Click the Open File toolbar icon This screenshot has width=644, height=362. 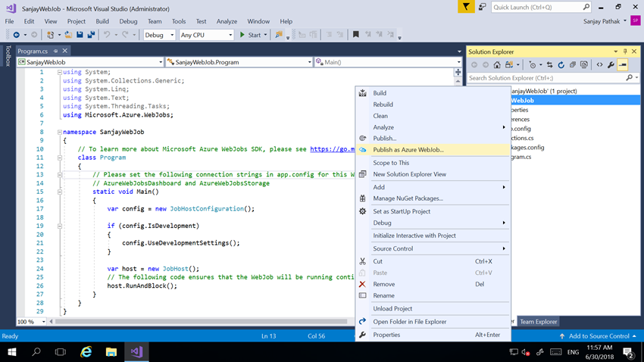tap(68, 35)
